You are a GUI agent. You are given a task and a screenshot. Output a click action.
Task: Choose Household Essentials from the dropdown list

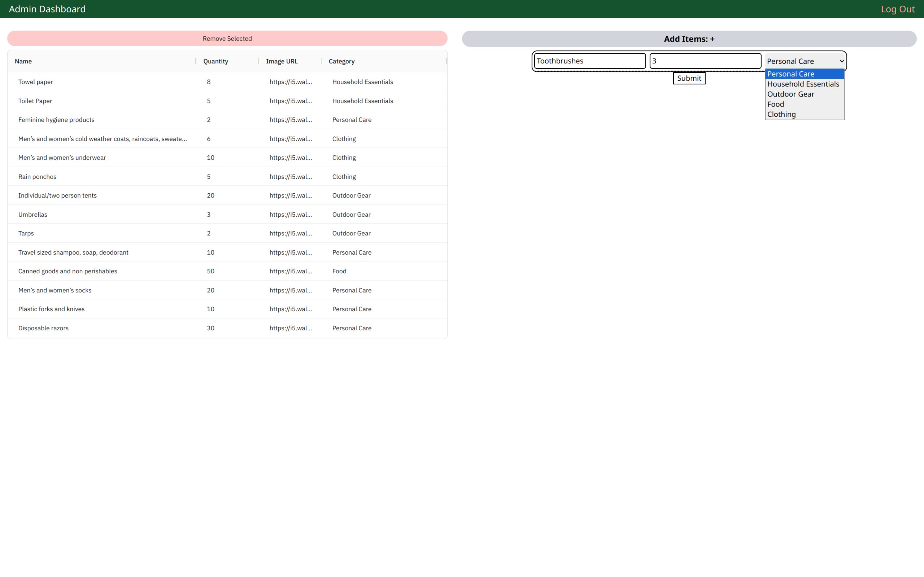803,84
